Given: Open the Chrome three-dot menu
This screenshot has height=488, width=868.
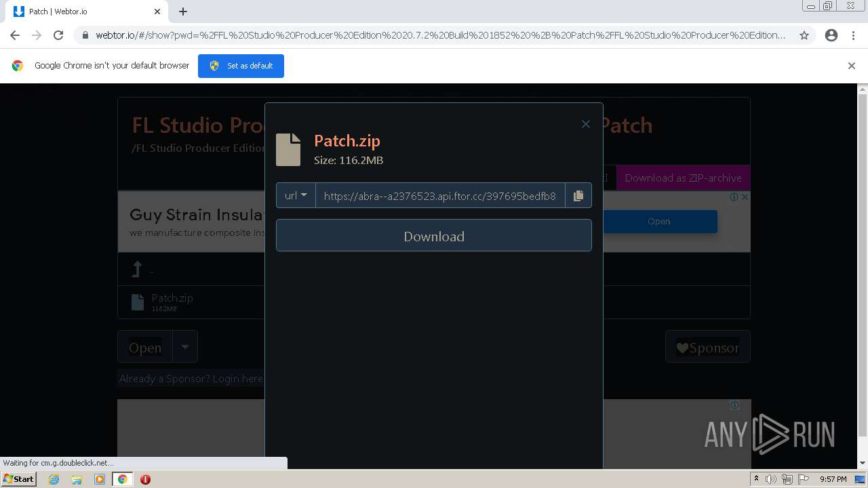Looking at the screenshot, I should (853, 35).
